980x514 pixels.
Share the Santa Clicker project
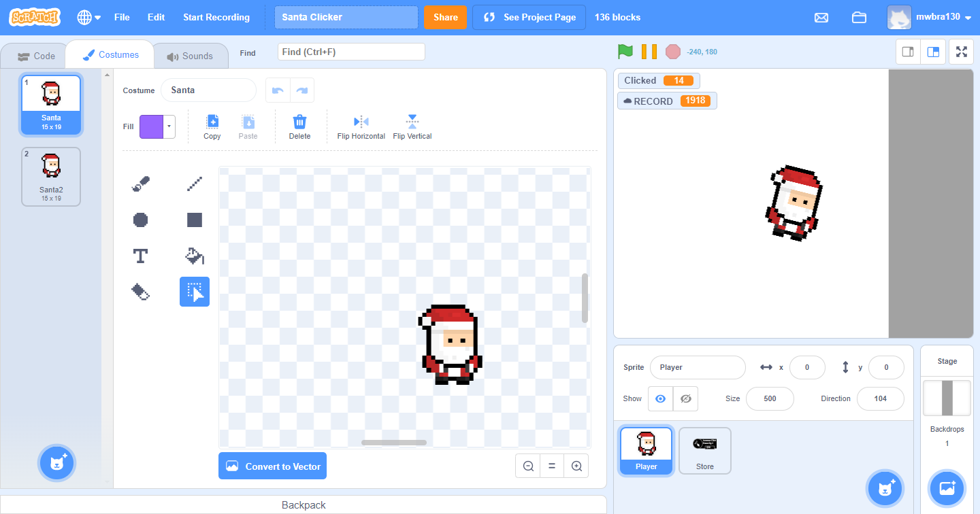coord(445,18)
